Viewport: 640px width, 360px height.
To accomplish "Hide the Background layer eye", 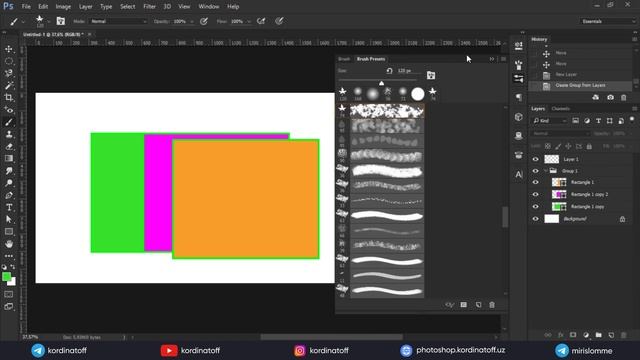I will 536,219.
